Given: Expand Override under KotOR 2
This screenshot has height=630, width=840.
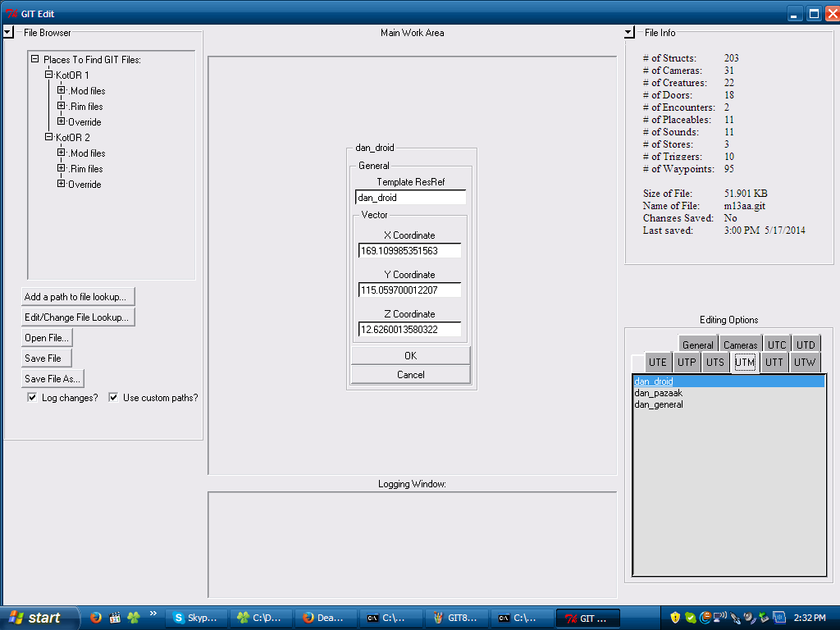Looking at the screenshot, I should pos(61,183).
